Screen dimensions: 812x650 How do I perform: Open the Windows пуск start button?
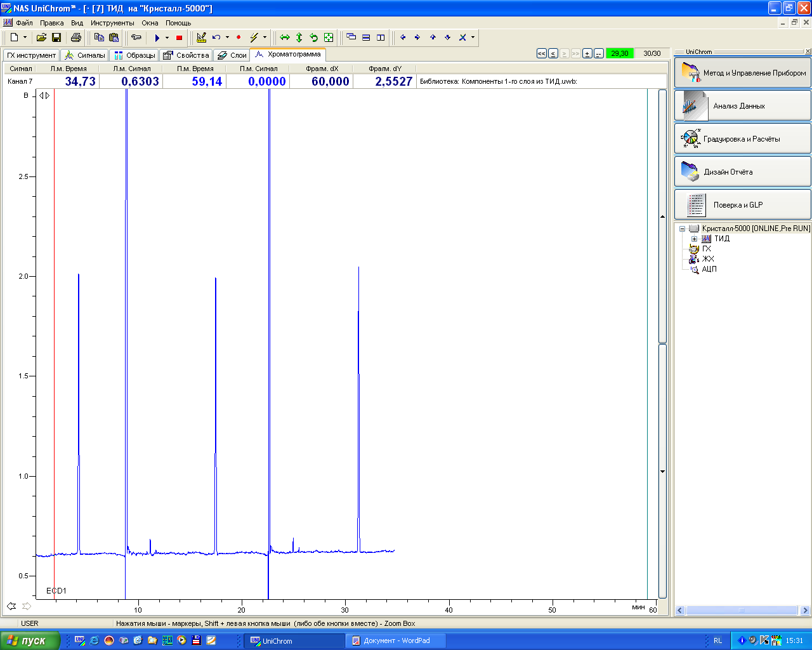point(30,640)
